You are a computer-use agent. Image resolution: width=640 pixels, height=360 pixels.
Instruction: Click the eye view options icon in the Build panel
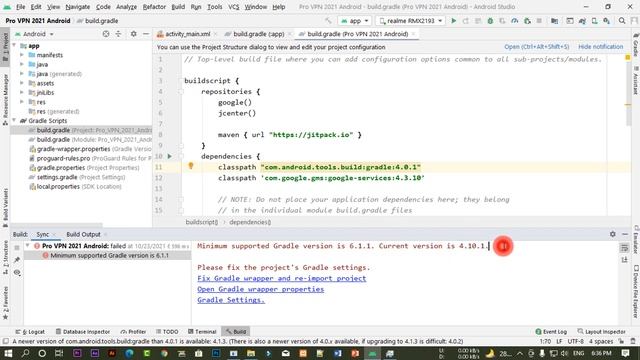tap(17, 272)
